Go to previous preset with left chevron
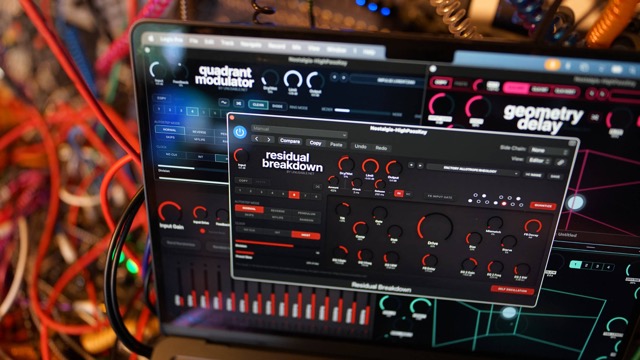 (x=257, y=139)
